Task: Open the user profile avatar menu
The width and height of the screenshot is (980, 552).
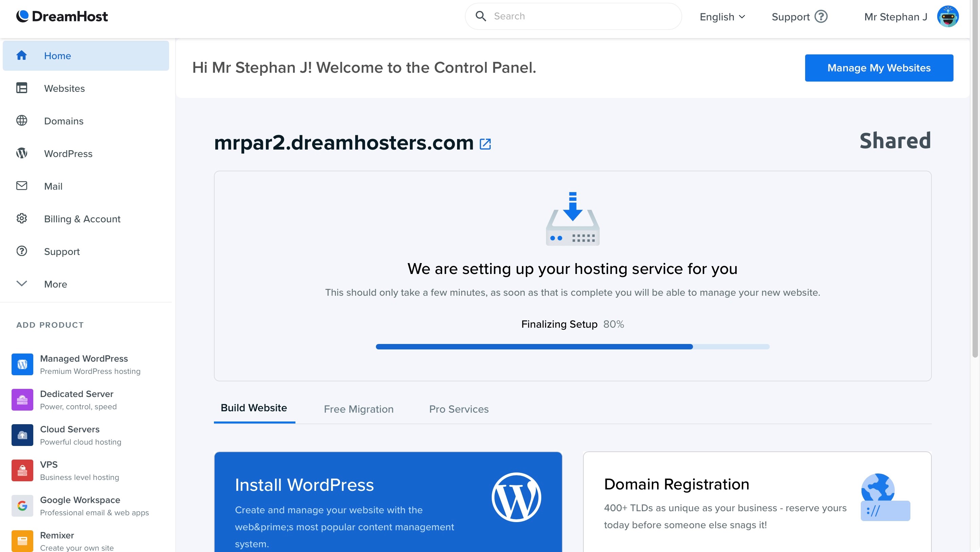Action: pyautogui.click(x=948, y=16)
